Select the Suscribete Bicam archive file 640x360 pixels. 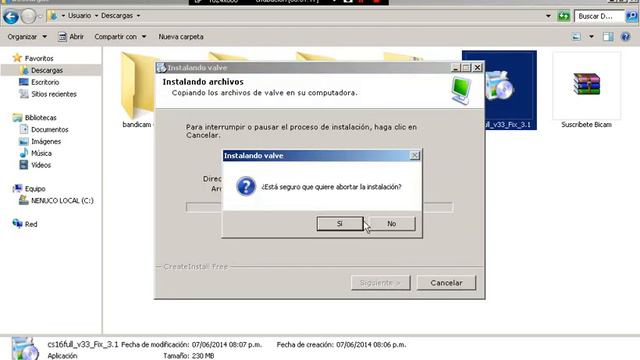586,90
